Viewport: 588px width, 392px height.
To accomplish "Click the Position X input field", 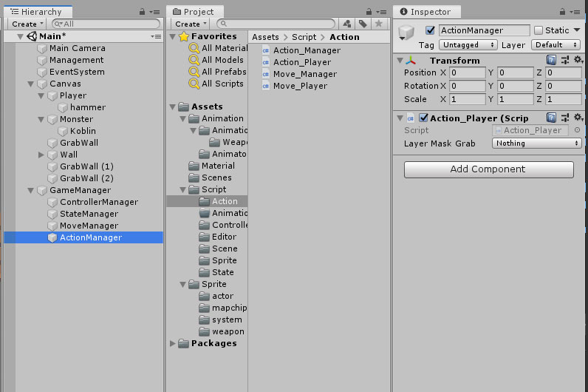I will point(467,73).
